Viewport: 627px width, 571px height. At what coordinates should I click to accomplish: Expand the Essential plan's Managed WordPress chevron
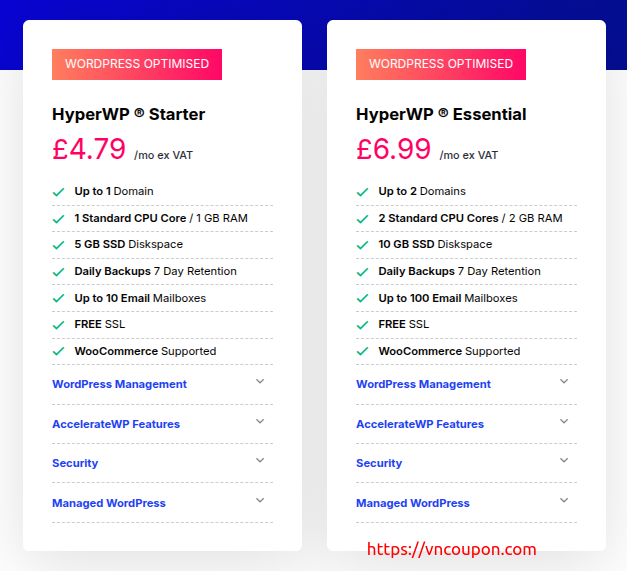click(564, 501)
